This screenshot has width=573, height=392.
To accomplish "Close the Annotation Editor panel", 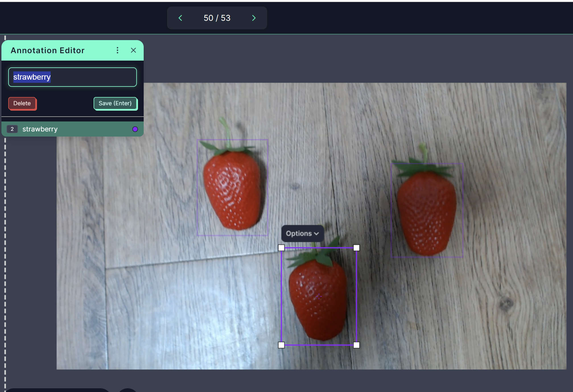I will (133, 50).
